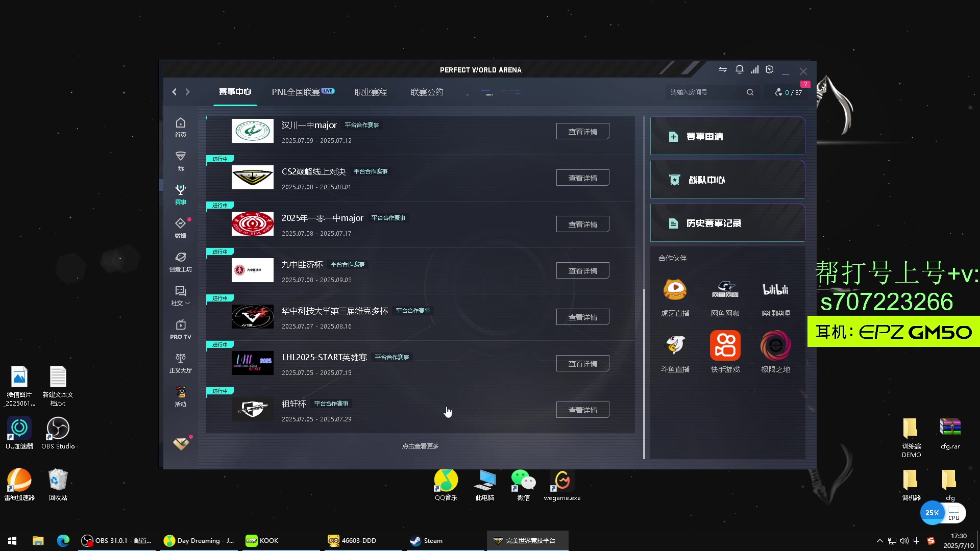The width and height of the screenshot is (980, 551).
Task: Open notifications bell icon
Action: coord(739,70)
